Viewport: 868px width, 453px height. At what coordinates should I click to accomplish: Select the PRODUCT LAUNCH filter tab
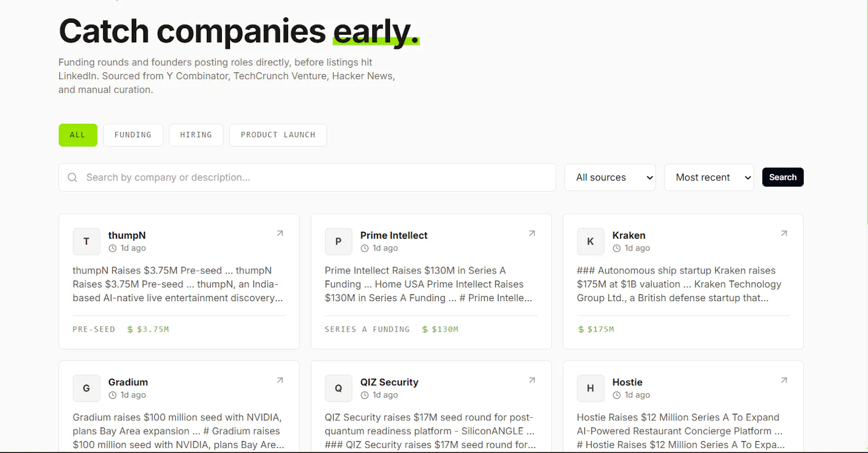[x=278, y=135]
